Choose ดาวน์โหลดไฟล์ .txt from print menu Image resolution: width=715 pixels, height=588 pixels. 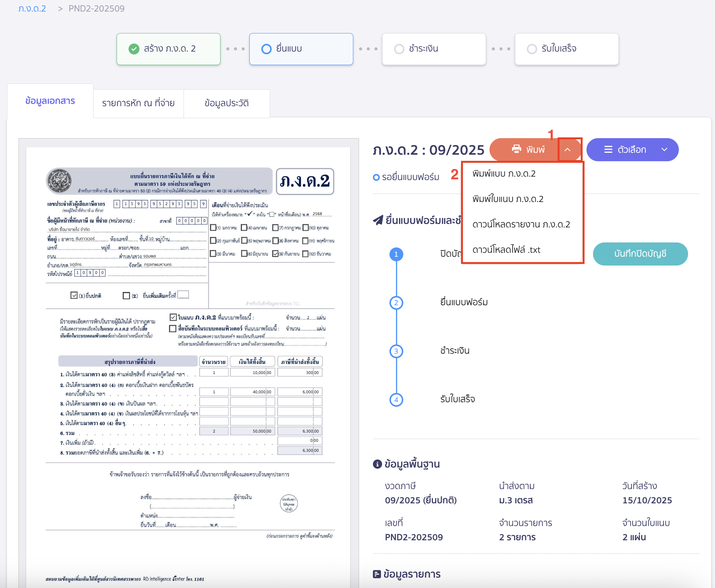pos(506,250)
